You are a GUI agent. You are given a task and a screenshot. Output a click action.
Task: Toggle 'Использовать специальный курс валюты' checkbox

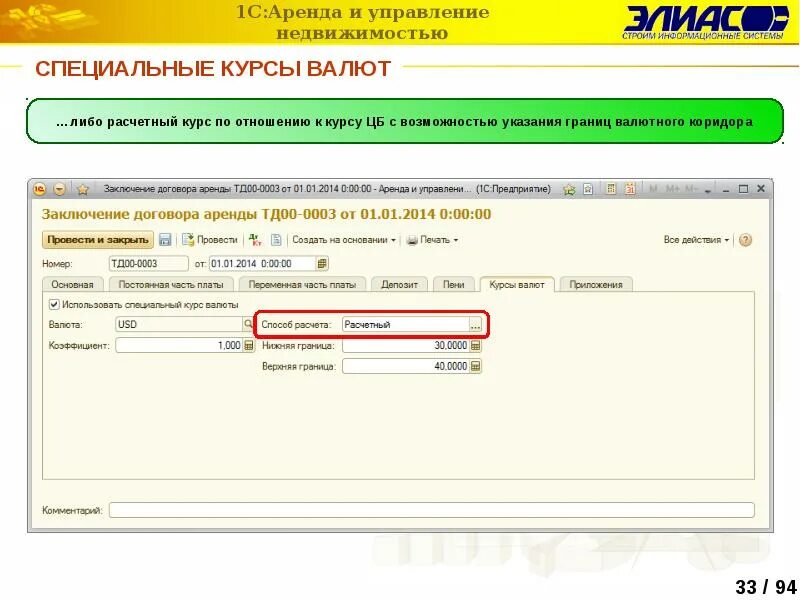click(54, 305)
